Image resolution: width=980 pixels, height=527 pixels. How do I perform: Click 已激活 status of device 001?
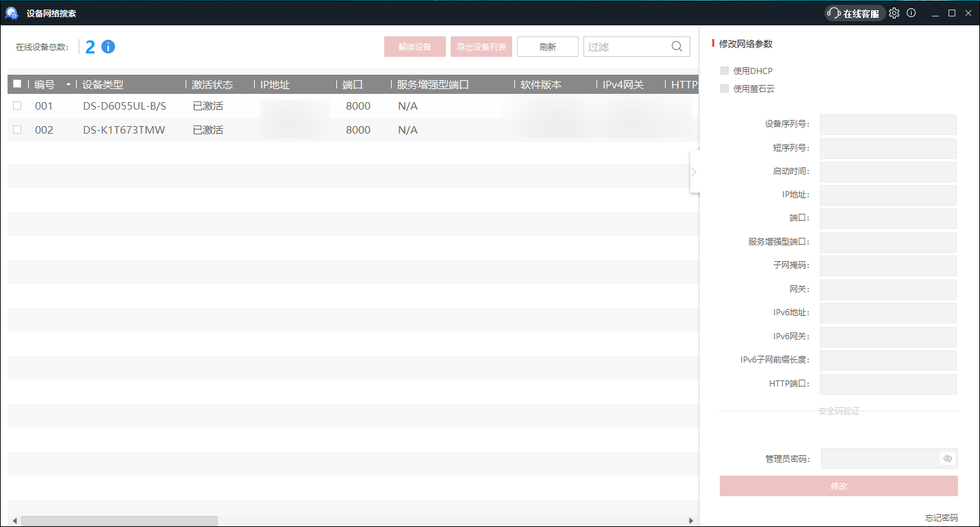click(208, 106)
